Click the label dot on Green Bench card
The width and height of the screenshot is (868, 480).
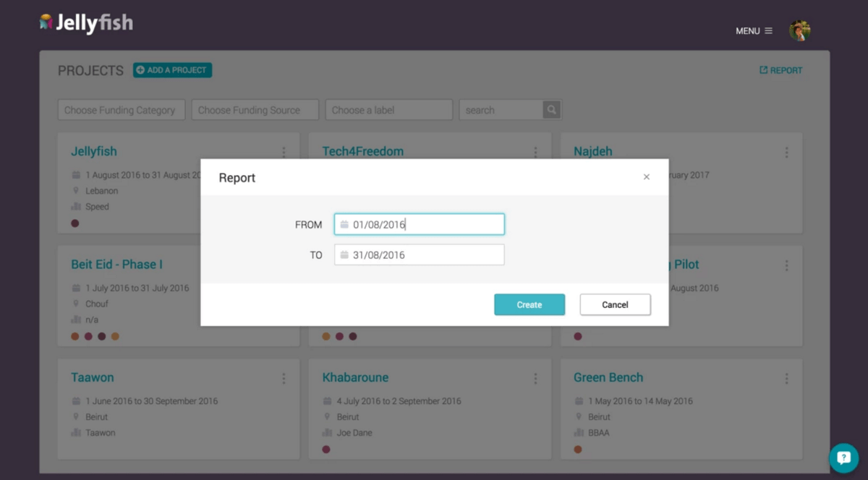click(578, 450)
